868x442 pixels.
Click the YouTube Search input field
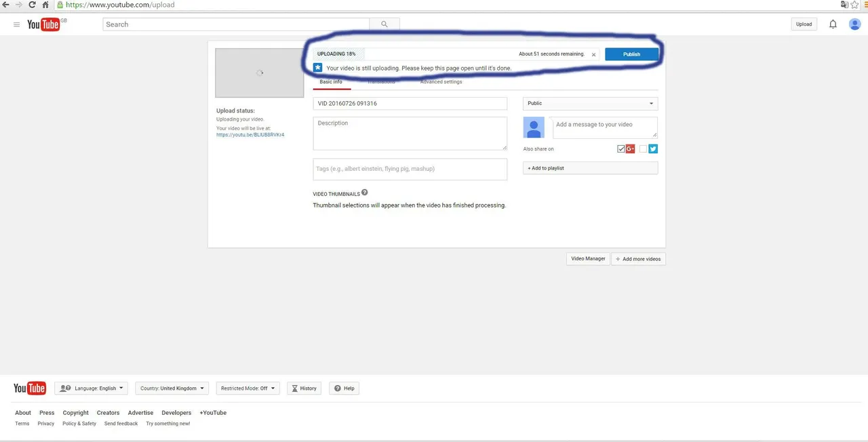(236, 24)
